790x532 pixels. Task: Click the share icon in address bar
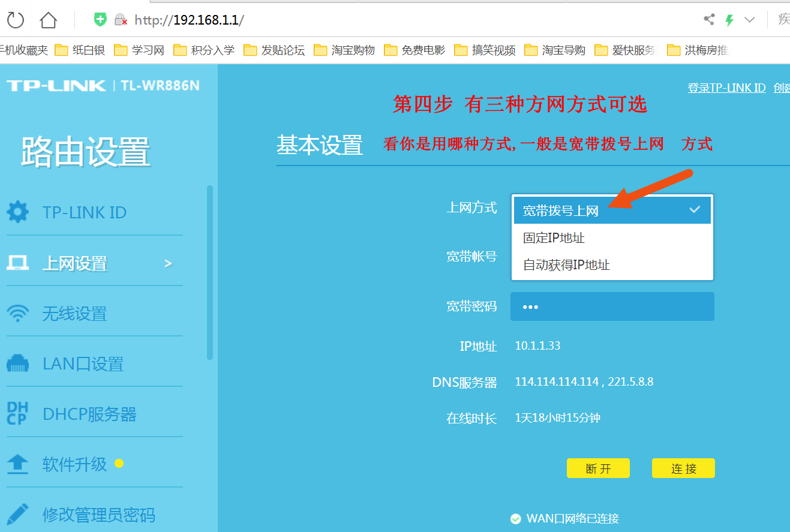point(709,20)
